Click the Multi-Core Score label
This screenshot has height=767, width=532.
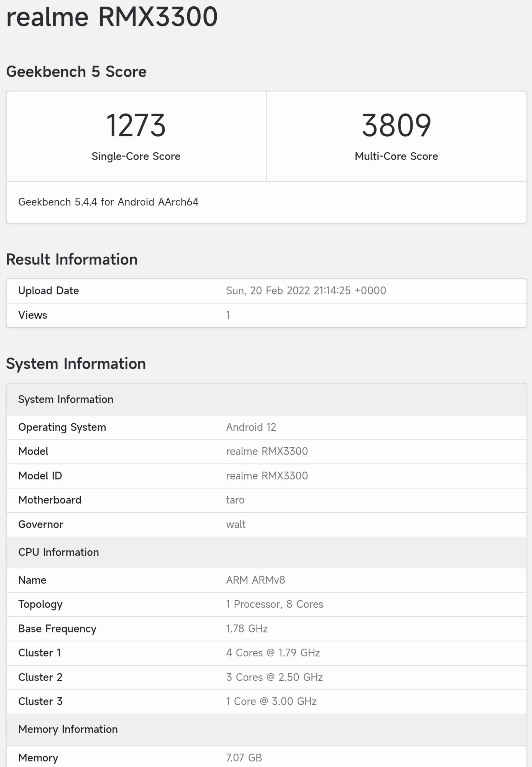[396, 156]
